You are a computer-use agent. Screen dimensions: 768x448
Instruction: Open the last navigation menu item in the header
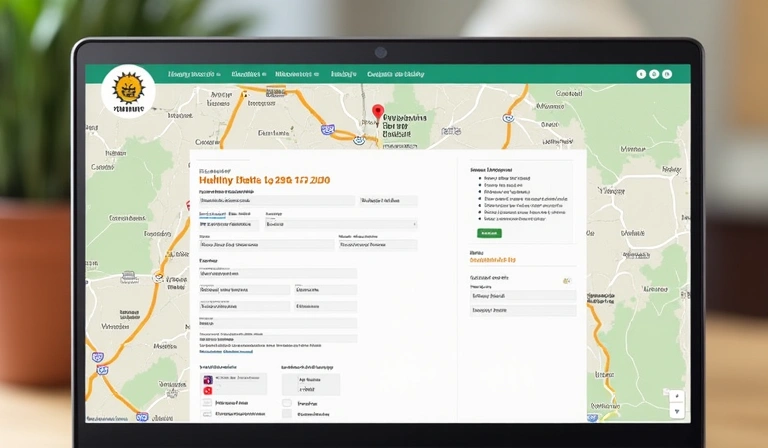396,74
